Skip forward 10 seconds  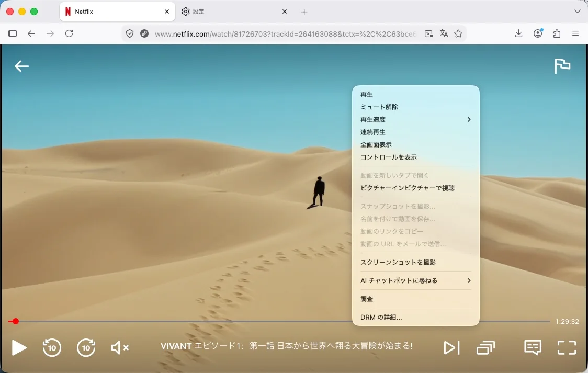point(86,347)
